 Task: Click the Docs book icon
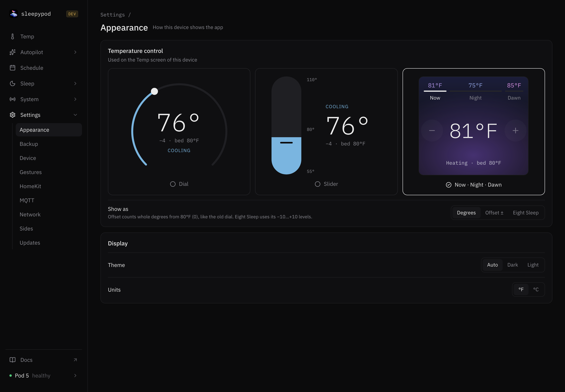coord(13,360)
